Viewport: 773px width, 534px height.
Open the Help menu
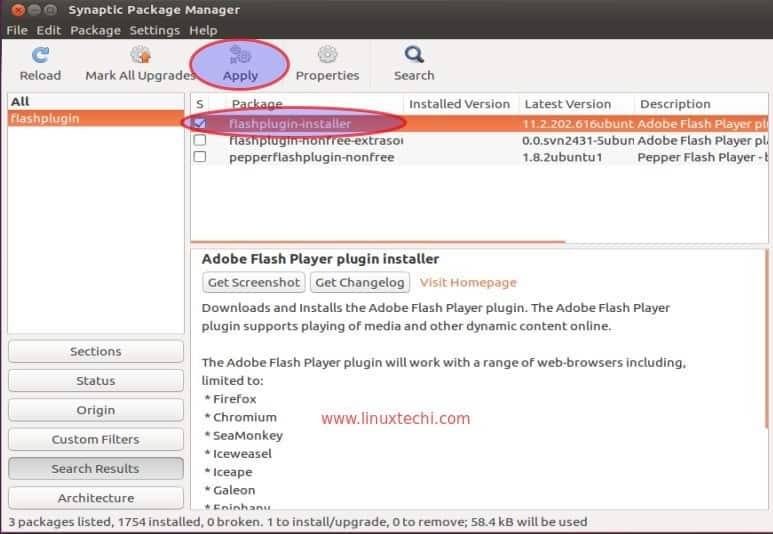tap(203, 31)
